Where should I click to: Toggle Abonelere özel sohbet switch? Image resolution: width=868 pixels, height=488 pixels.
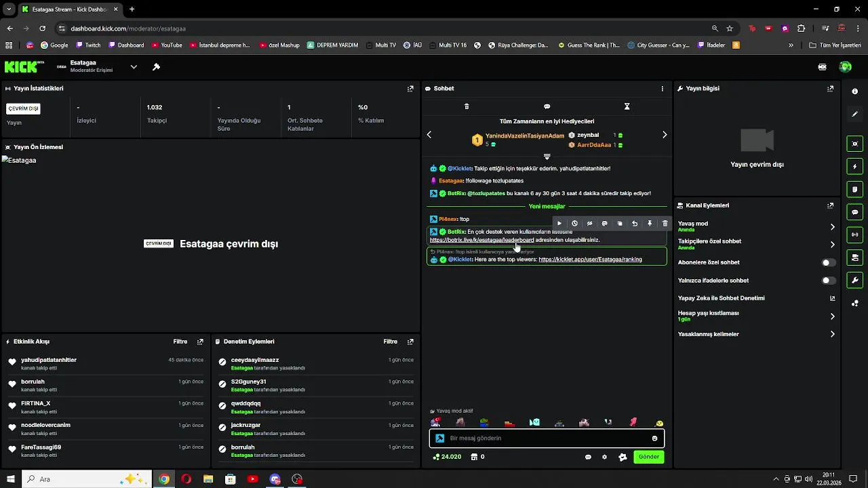829,262
